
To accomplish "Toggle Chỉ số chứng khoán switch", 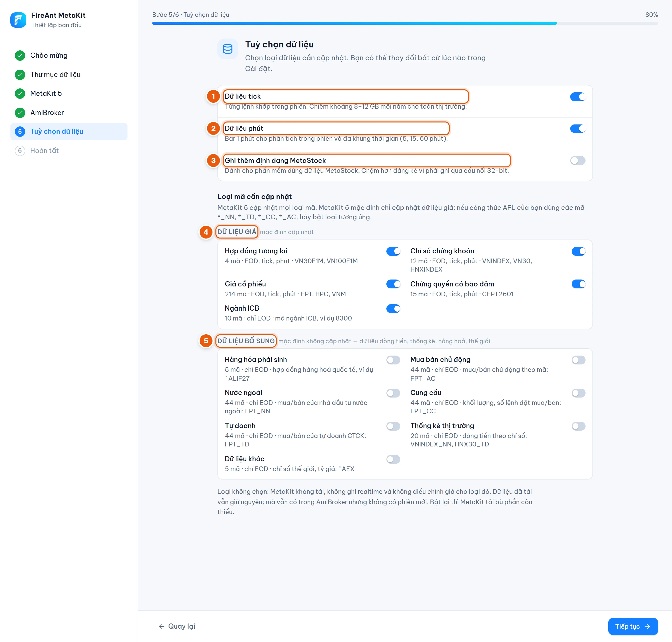I will [578, 251].
